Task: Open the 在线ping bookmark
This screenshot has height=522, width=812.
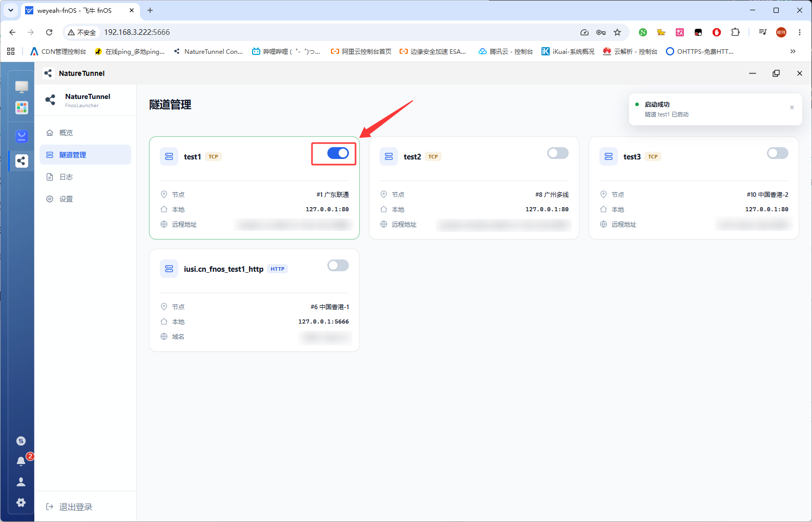Action: [130, 51]
